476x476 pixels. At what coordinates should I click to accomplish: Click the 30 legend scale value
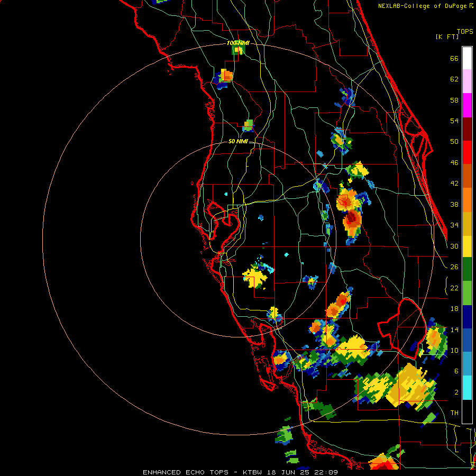(x=454, y=246)
